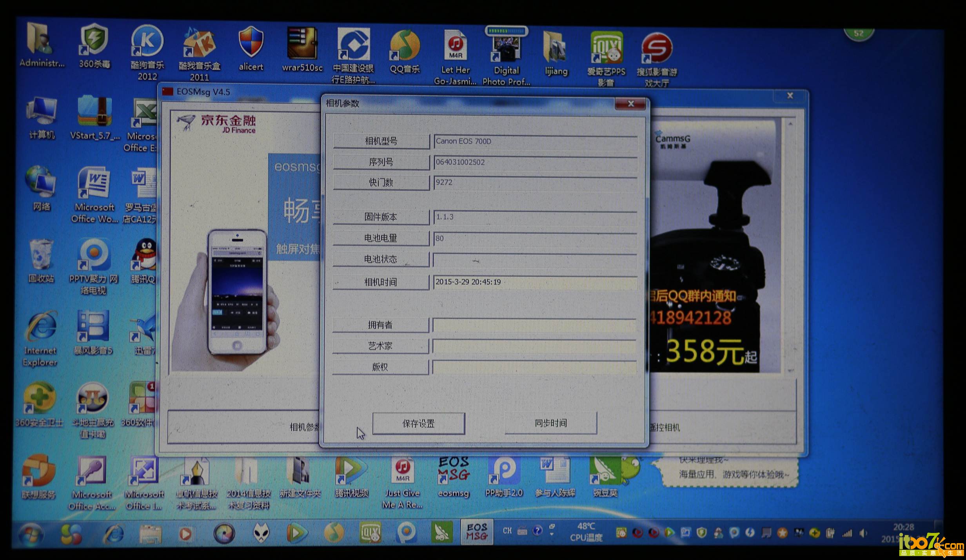This screenshot has width=966, height=560.
Task: Open the 回收站 recycle bin
Action: [x=41, y=261]
